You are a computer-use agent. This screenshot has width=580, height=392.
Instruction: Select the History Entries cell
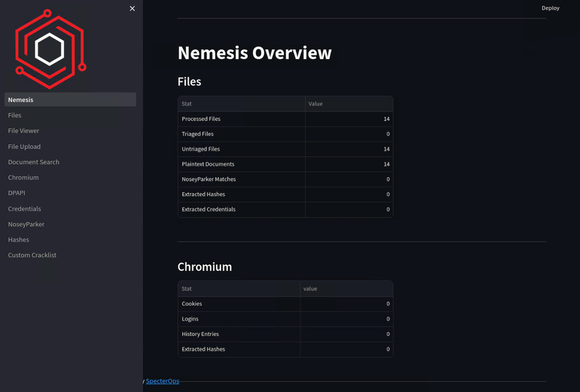pos(239,334)
